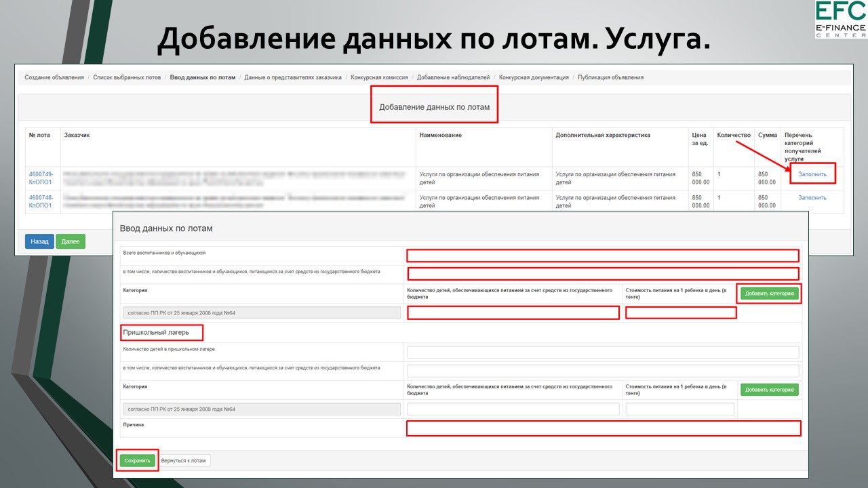Click the green Сохранить button
Screen dimensions: 868x488
tap(138, 460)
